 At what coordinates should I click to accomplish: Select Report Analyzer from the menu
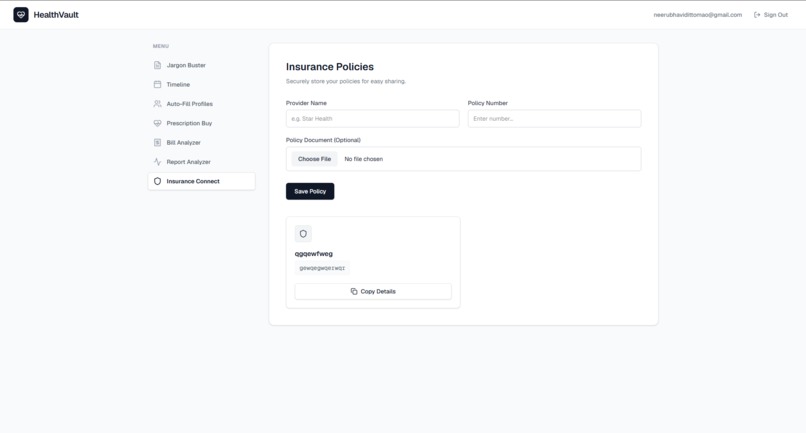tap(202, 162)
